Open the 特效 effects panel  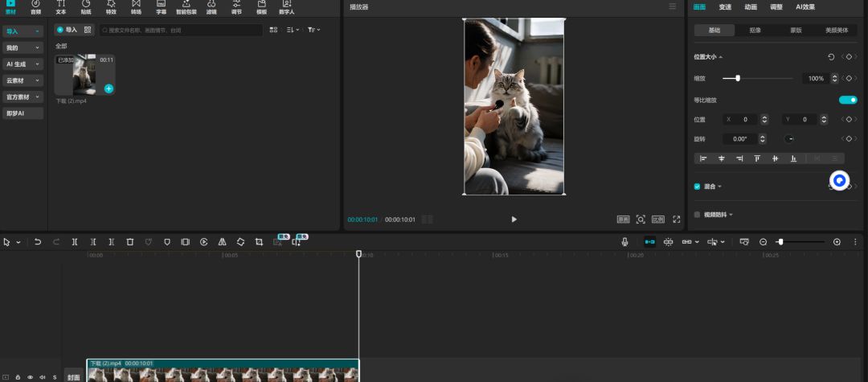pyautogui.click(x=111, y=7)
